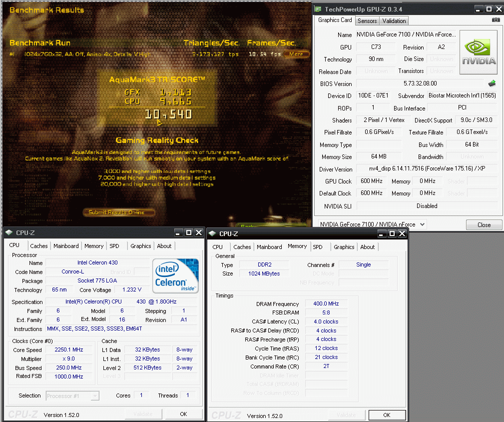Switch to the Sensors tab in GPU-Z
The height and width of the screenshot is (422, 504).
tap(367, 21)
